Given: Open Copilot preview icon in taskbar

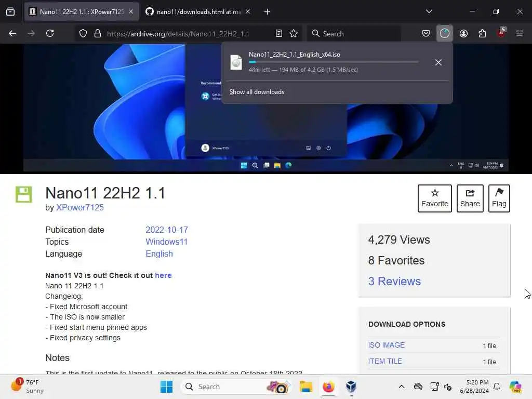Looking at the screenshot, I should pyautogui.click(x=515, y=387).
